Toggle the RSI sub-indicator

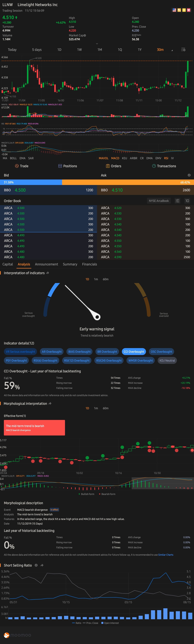[166, 158]
